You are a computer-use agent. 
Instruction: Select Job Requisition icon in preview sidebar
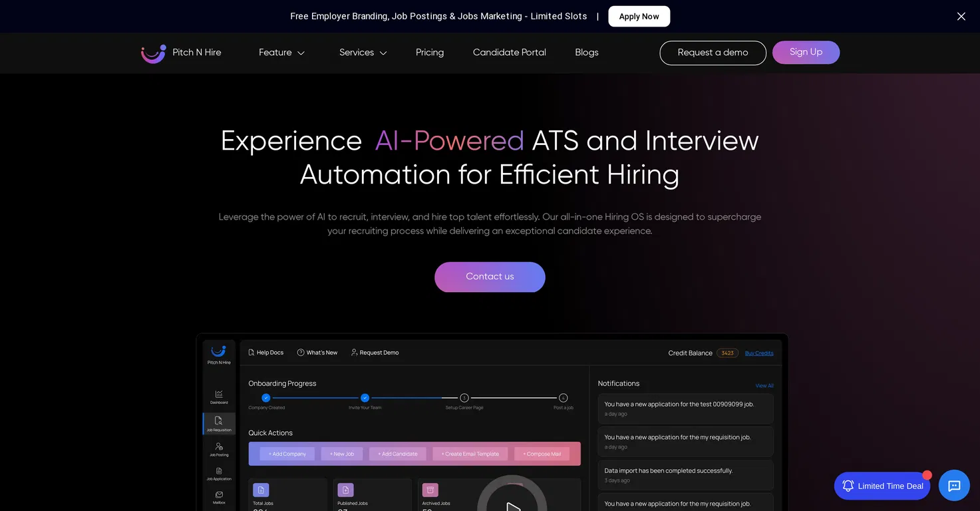(219, 421)
